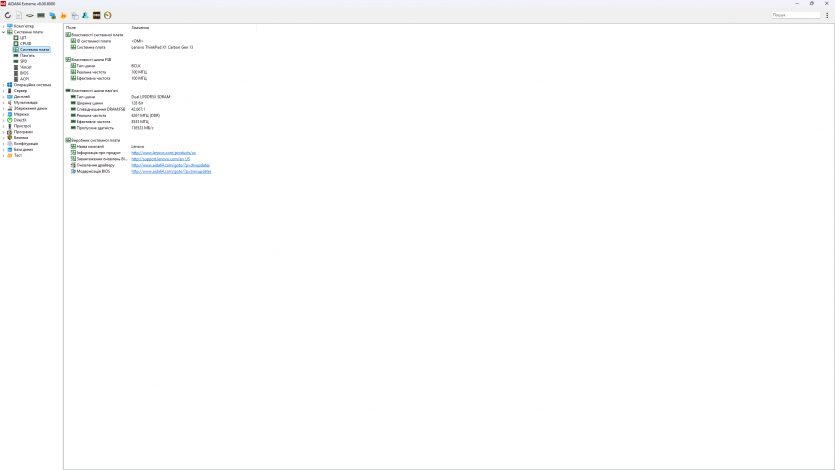Open the support.lenovo.com link
The image size is (835, 470).
160,159
